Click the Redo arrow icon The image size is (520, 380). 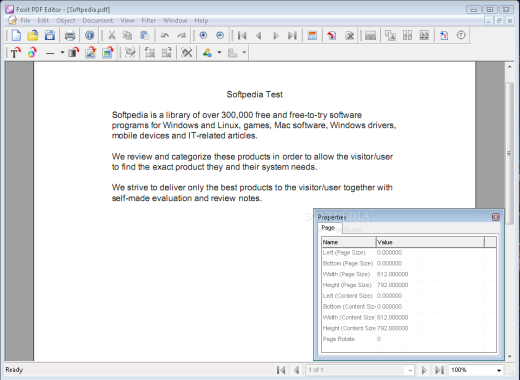click(181, 35)
